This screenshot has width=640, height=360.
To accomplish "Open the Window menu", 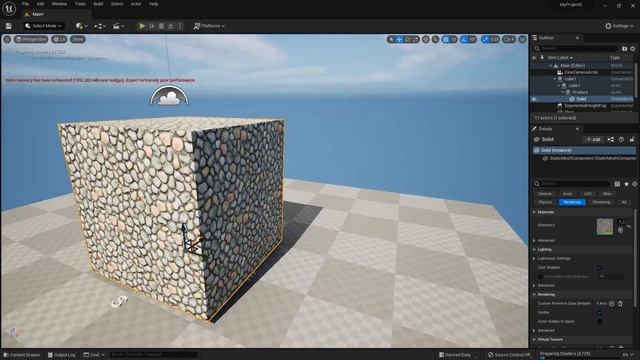I will (x=59, y=4).
